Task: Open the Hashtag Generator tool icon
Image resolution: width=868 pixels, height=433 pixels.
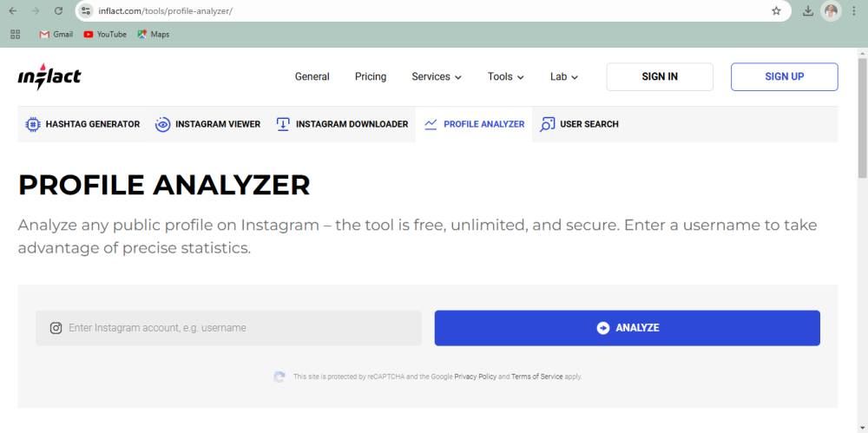Action: (33, 124)
